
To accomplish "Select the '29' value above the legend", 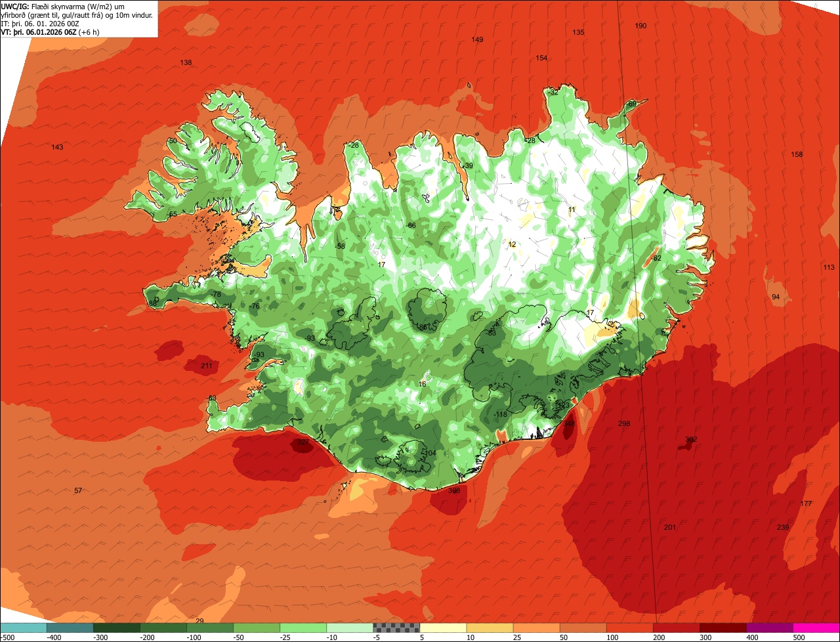I will [x=200, y=620].
